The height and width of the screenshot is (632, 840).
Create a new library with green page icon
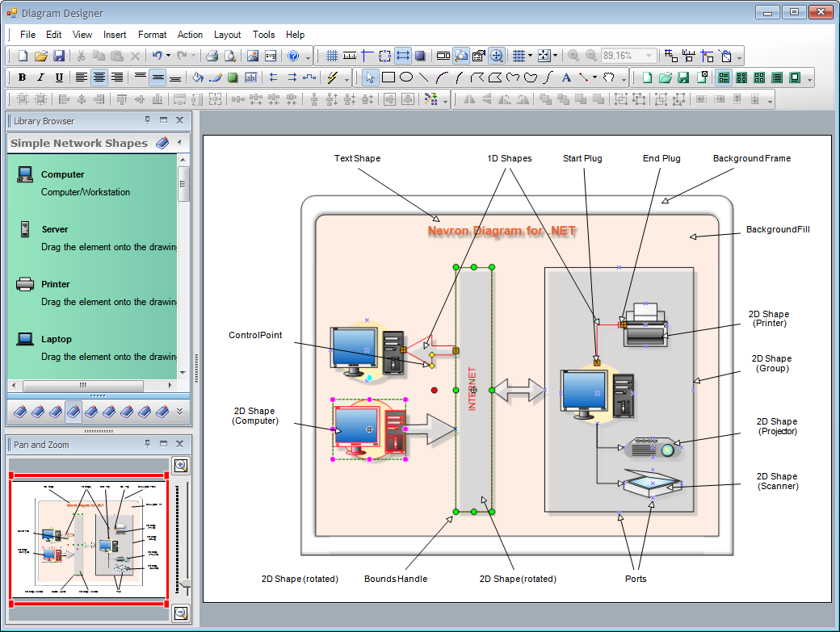pyautogui.click(x=647, y=77)
